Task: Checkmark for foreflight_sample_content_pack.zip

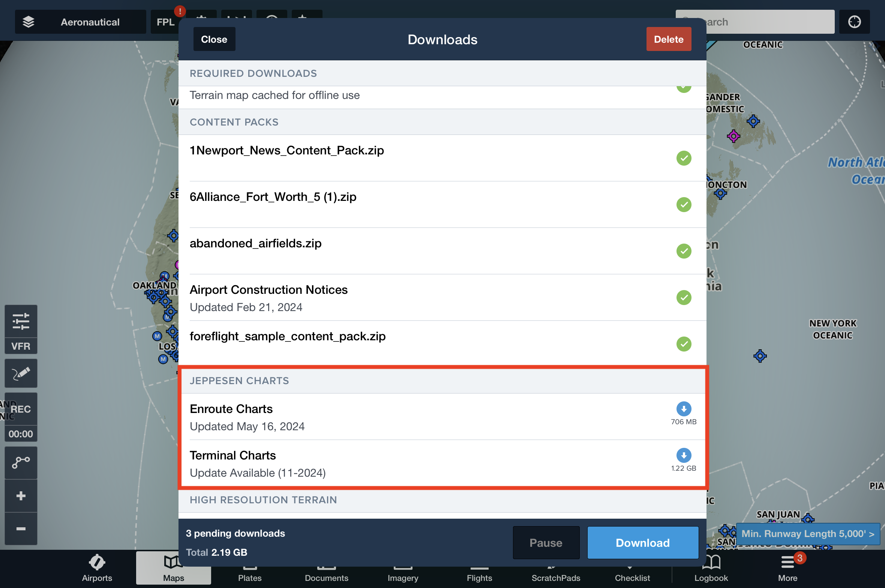Action: pyautogui.click(x=684, y=344)
